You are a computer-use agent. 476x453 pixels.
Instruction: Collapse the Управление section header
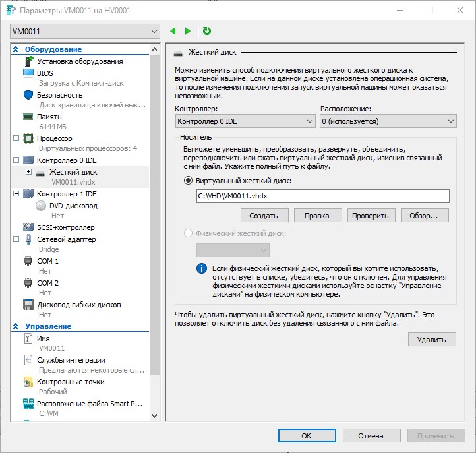pos(16,326)
